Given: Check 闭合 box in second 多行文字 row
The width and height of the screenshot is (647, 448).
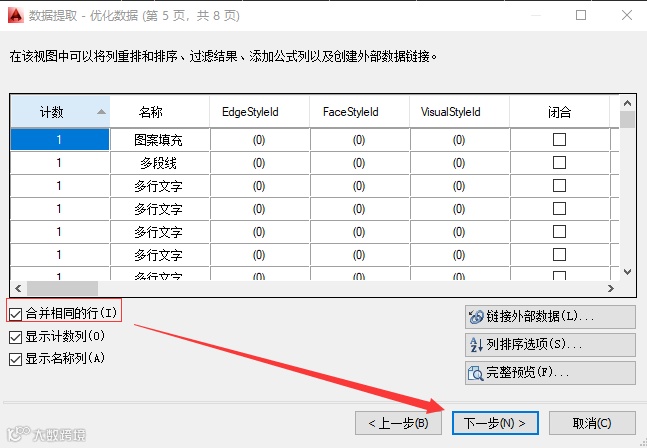Looking at the screenshot, I should click(559, 209).
